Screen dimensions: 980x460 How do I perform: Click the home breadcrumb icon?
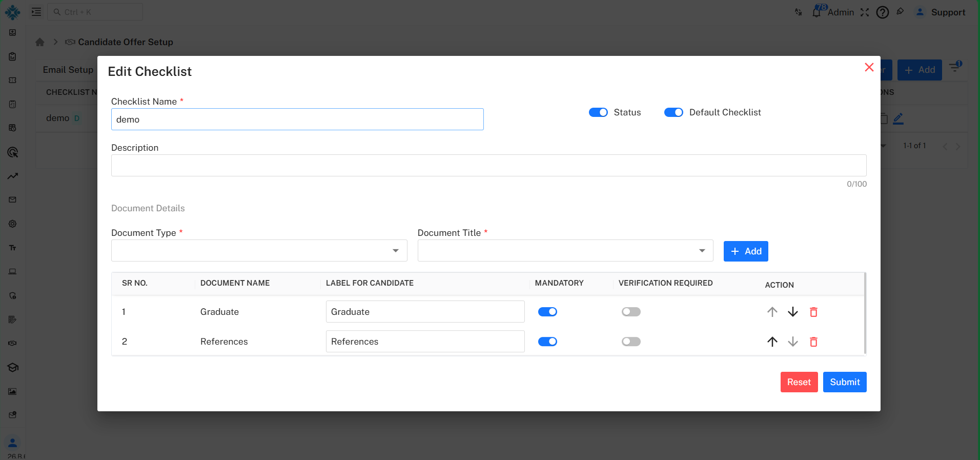(x=40, y=42)
